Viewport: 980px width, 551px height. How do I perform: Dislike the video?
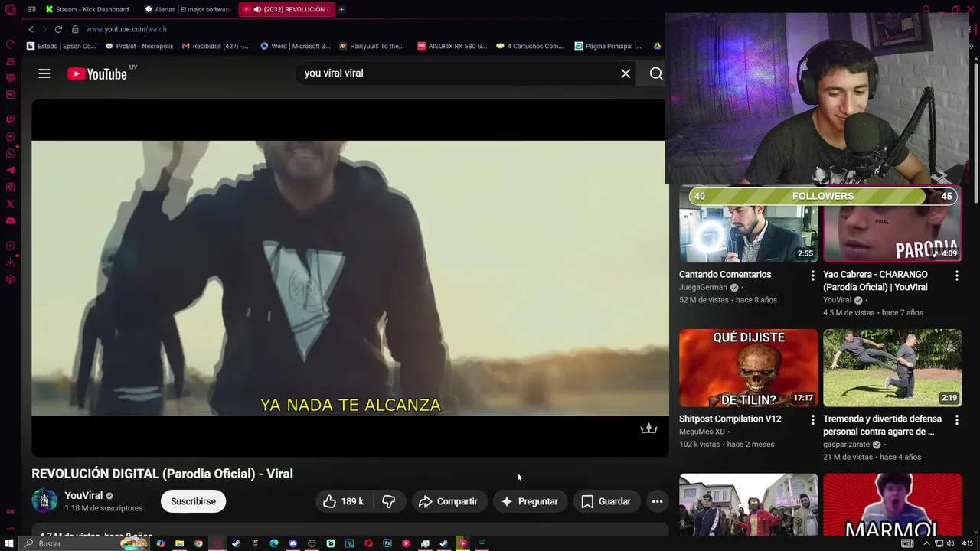click(389, 501)
